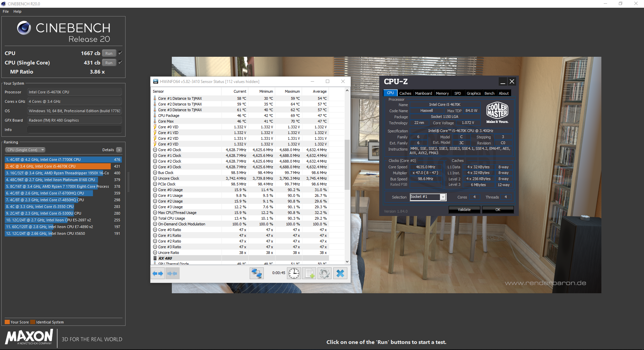Viewport: 644px width, 350px height.
Task: Click the Details label in Ranking
Action: coord(108,150)
